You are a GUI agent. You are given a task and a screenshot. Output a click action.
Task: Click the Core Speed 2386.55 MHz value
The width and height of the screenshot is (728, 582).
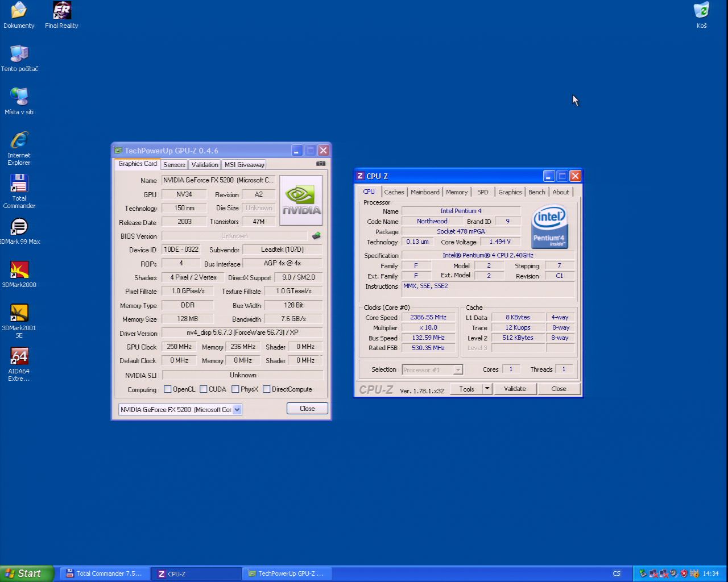pyautogui.click(x=428, y=318)
